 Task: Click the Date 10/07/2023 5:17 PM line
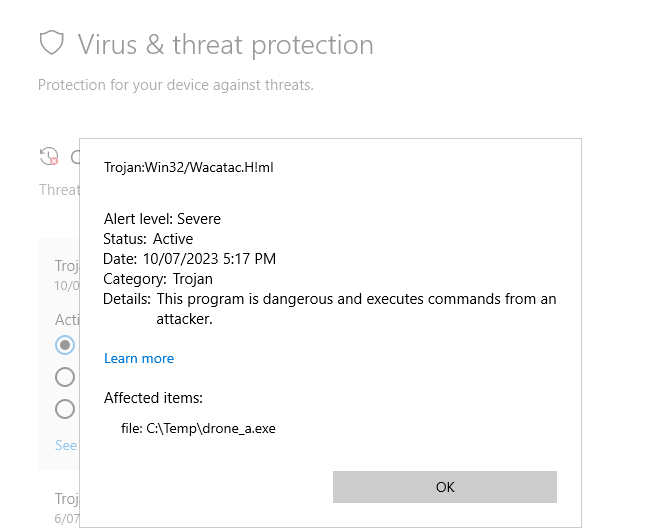189,259
